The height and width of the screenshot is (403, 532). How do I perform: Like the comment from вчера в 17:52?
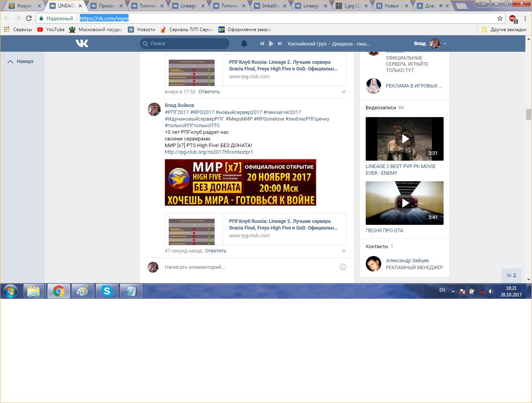(344, 92)
